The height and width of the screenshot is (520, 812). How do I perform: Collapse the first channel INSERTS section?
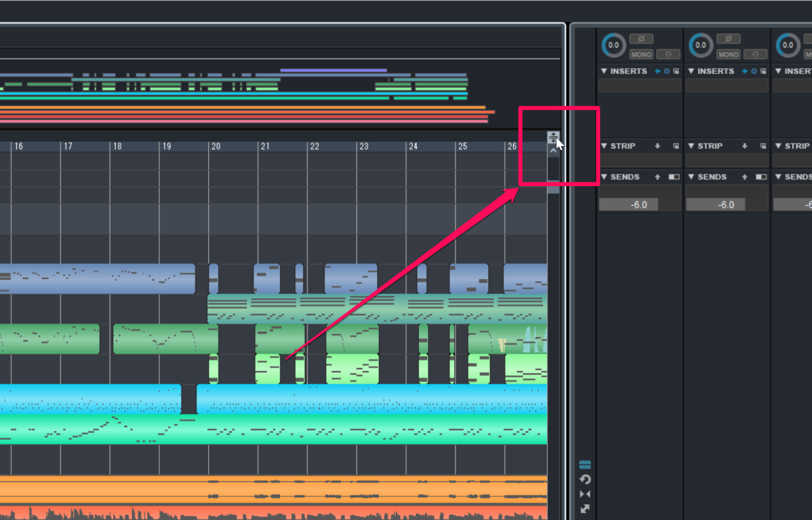(604, 71)
